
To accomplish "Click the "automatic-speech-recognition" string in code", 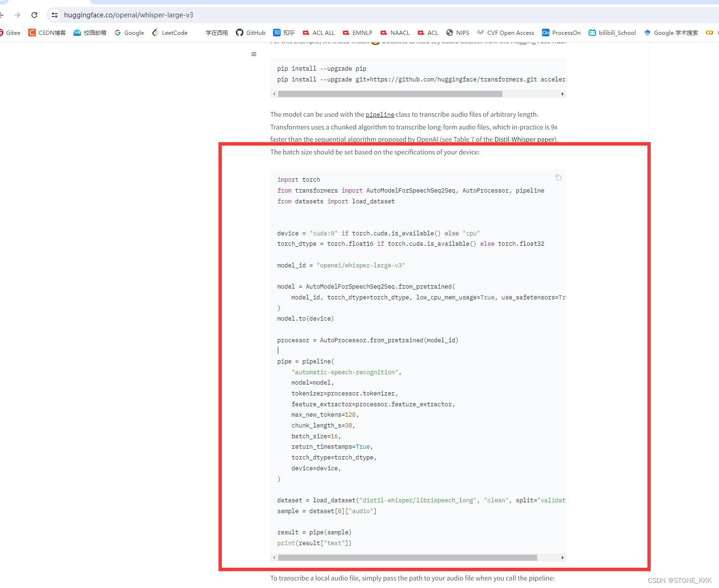I will pyautogui.click(x=345, y=372).
